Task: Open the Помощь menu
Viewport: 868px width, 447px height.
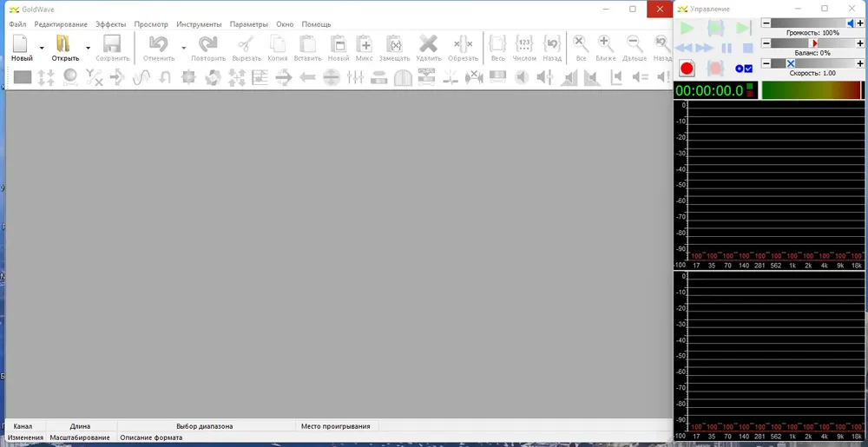Action: pos(316,24)
